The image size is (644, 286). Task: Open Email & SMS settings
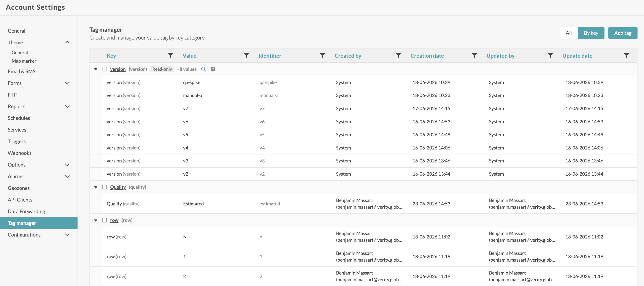coord(22,71)
